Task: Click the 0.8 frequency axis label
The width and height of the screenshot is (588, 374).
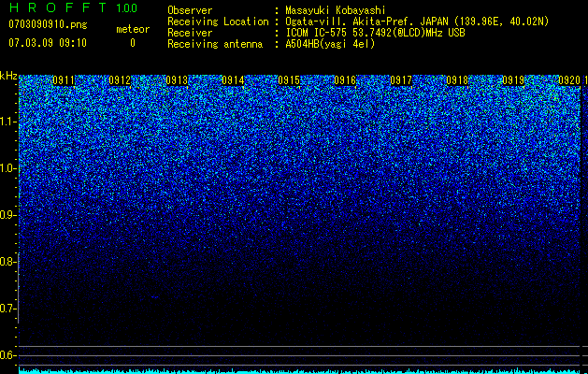Action: click(7, 262)
